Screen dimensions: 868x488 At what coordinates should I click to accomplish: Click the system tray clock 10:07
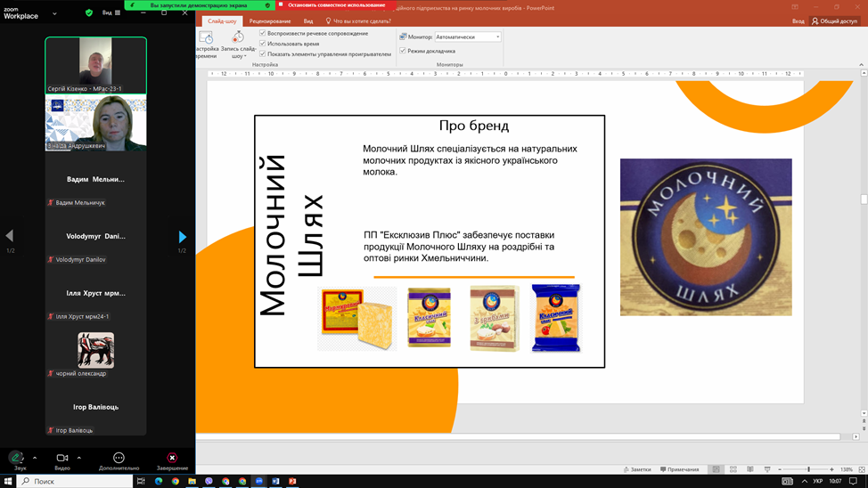(835, 481)
